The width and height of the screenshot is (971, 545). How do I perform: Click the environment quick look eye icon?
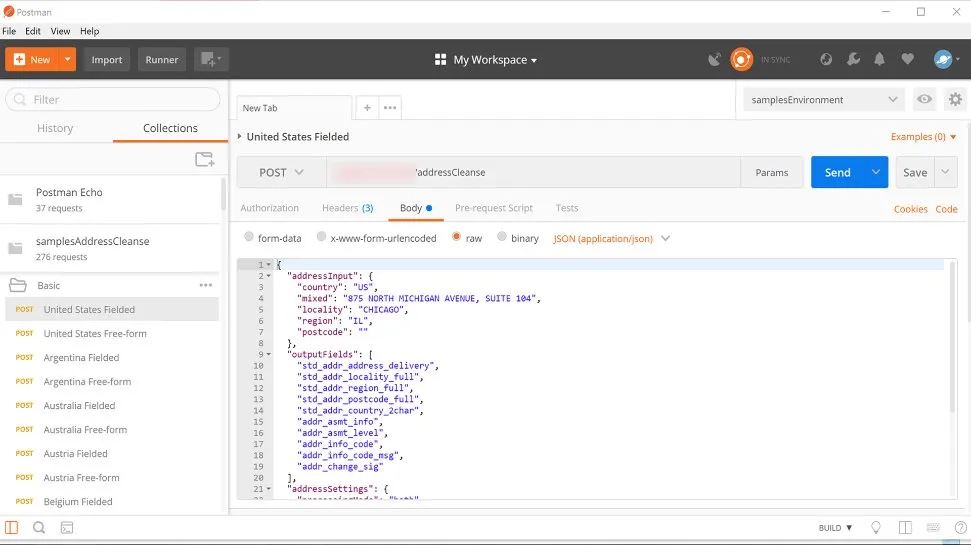925,100
